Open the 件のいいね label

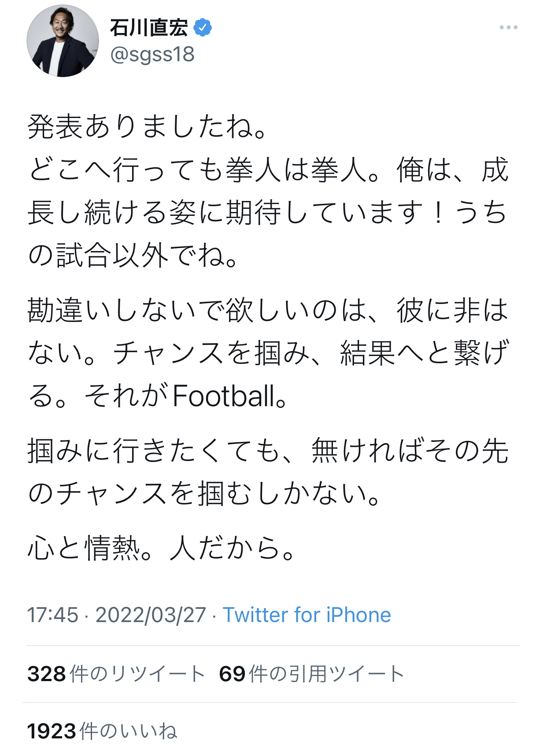[129, 731]
